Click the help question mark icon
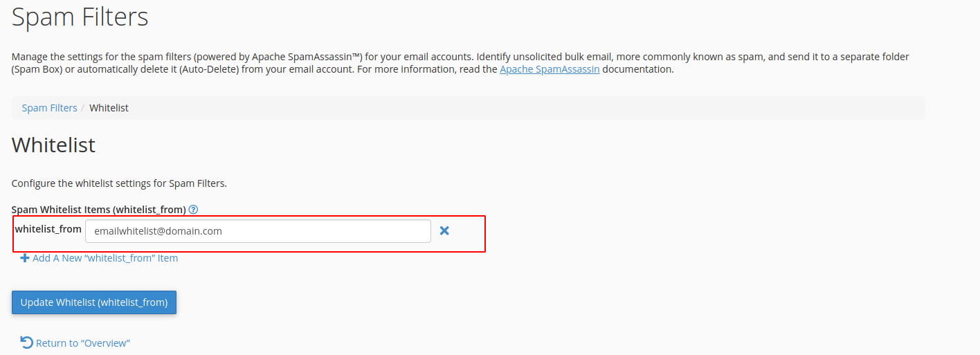This screenshot has width=980, height=355. 194,209
